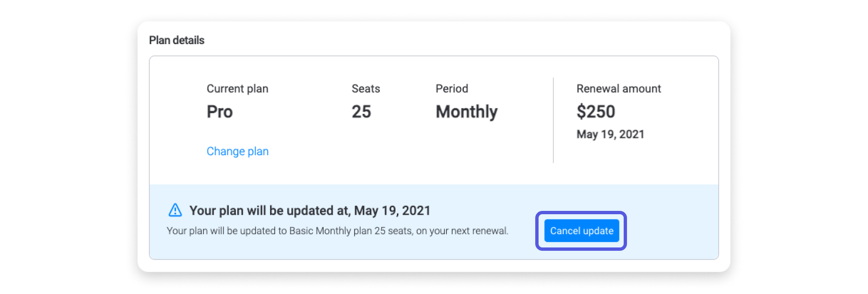
Task: Select the Plan details heading
Action: point(176,40)
